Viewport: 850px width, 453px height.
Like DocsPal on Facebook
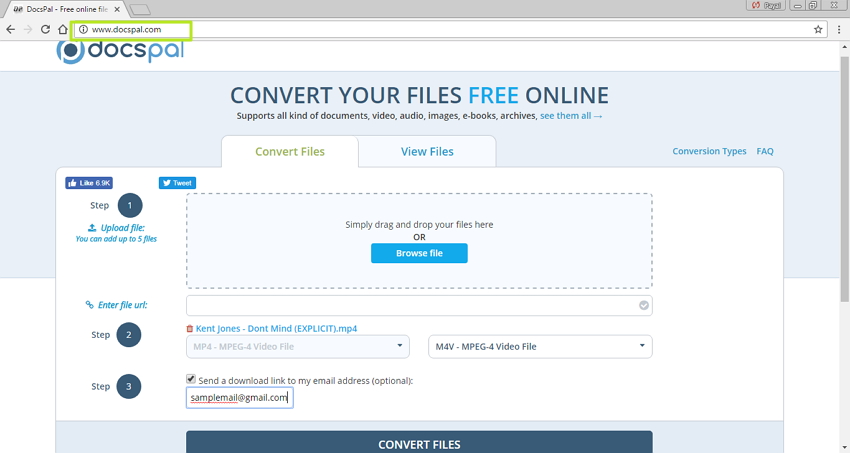[x=89, y=183]
